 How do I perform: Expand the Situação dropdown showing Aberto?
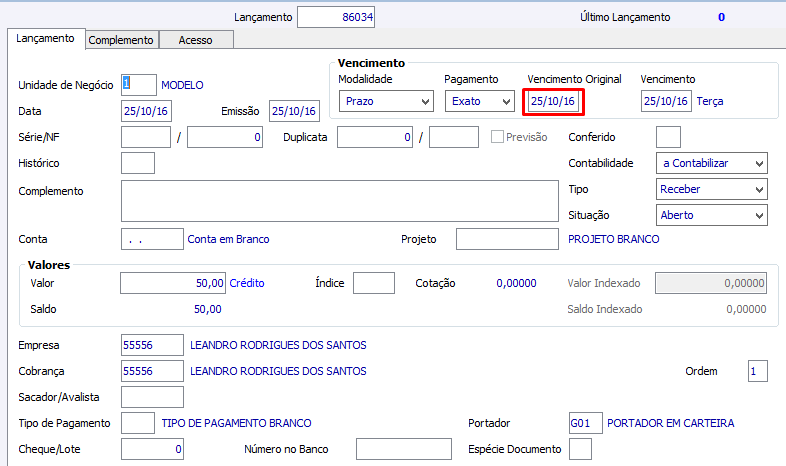coord(711,215)
